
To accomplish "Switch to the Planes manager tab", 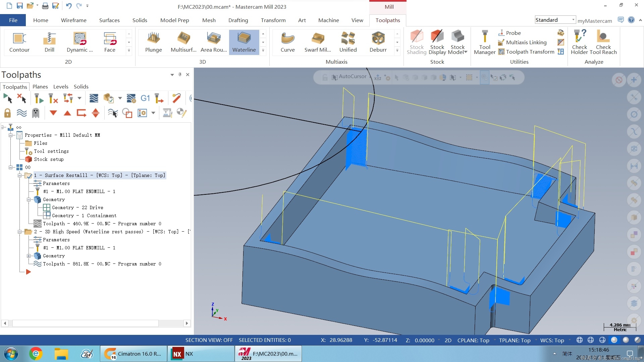I will 40,86.
